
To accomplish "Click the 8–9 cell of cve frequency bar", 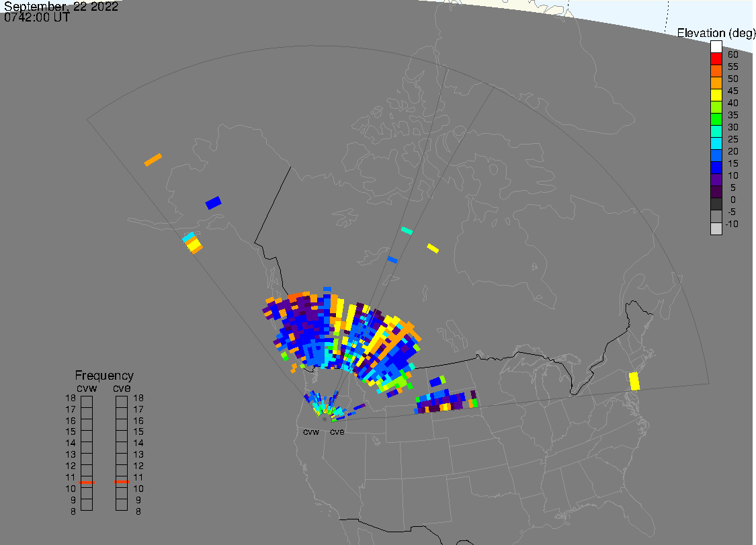I will (x=122, y=505).
